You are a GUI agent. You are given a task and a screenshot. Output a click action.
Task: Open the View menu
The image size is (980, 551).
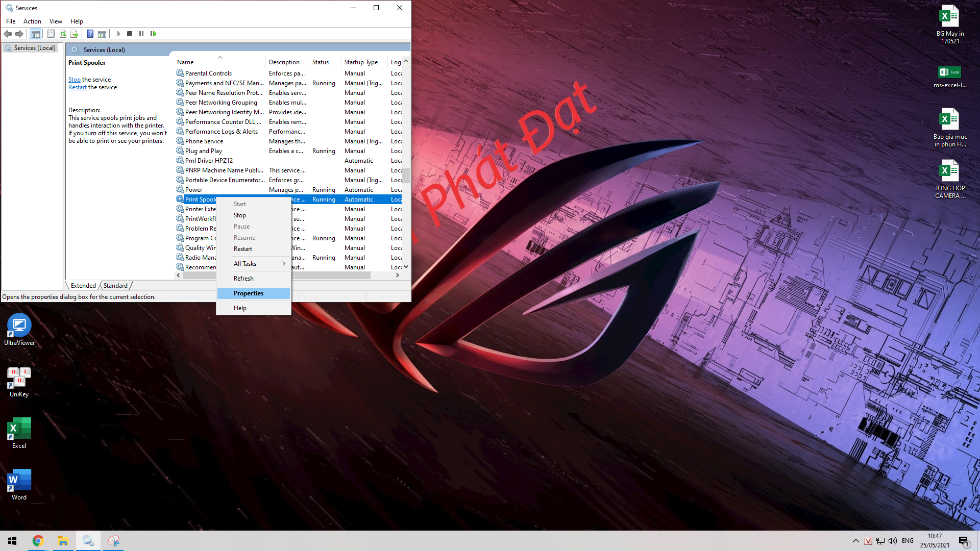[x=56, y=21]
